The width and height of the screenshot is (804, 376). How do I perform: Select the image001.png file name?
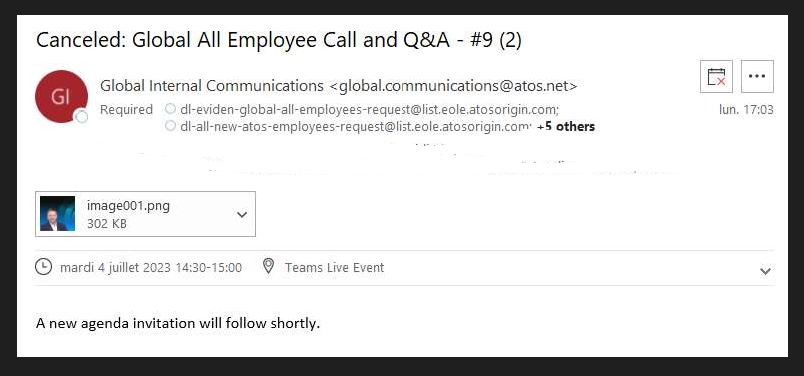pos(128,206)
